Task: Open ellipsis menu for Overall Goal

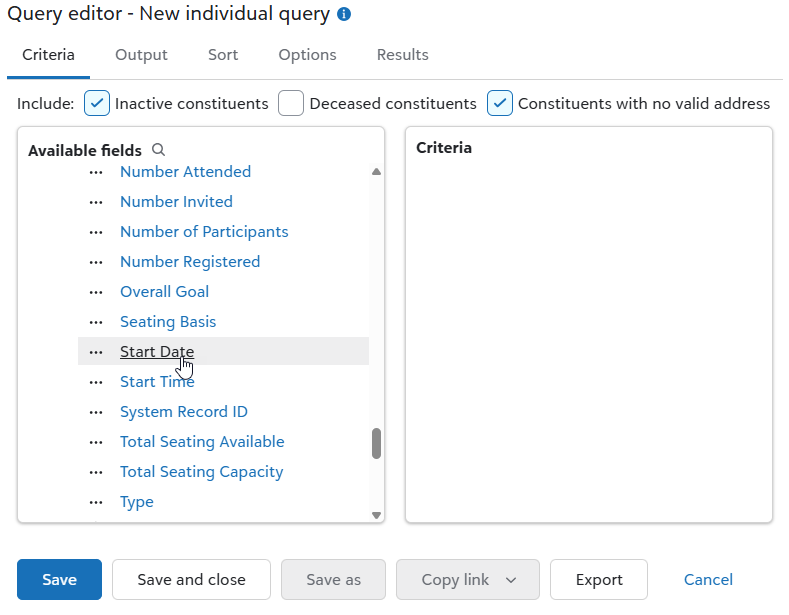Action: click(96, 292)
